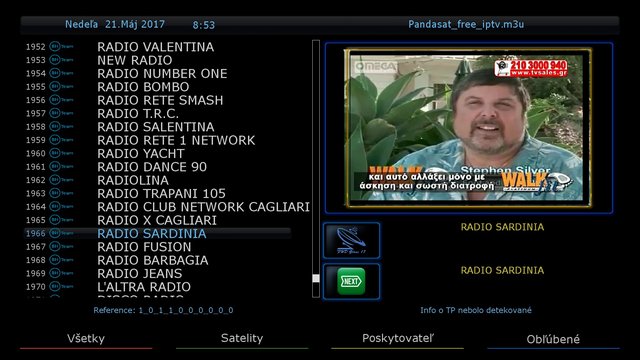Screen dimensions: 640x360
Task: Click the date Nedeľa 21.Máj 2017
Action: 115,24
